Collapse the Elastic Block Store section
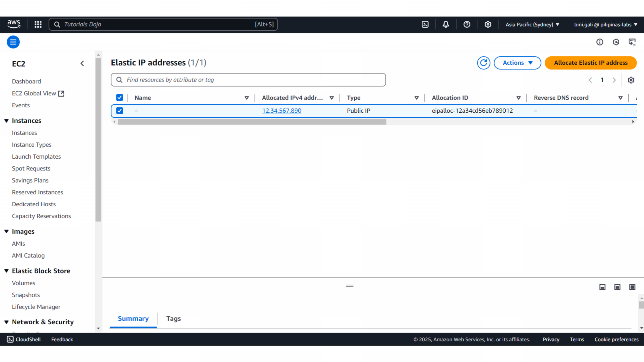The height and width of the screenshot is (362, 644). 7,271
